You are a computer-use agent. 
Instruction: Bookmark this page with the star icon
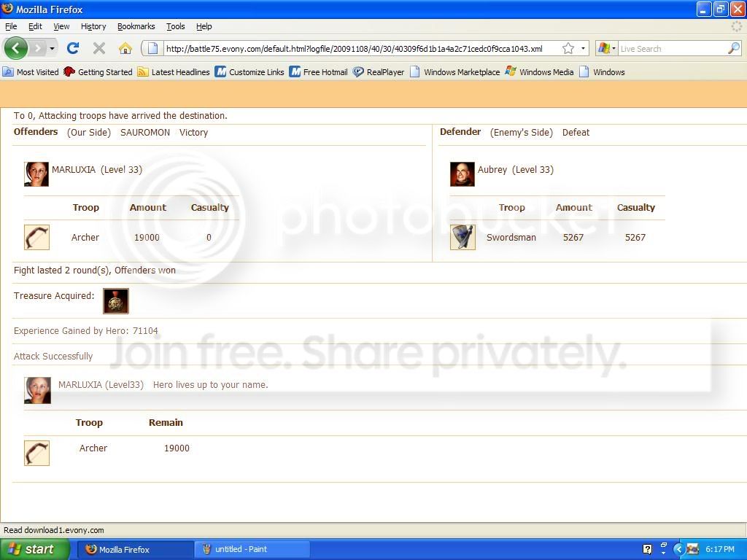pyautogui.click(x=568, y=49)
